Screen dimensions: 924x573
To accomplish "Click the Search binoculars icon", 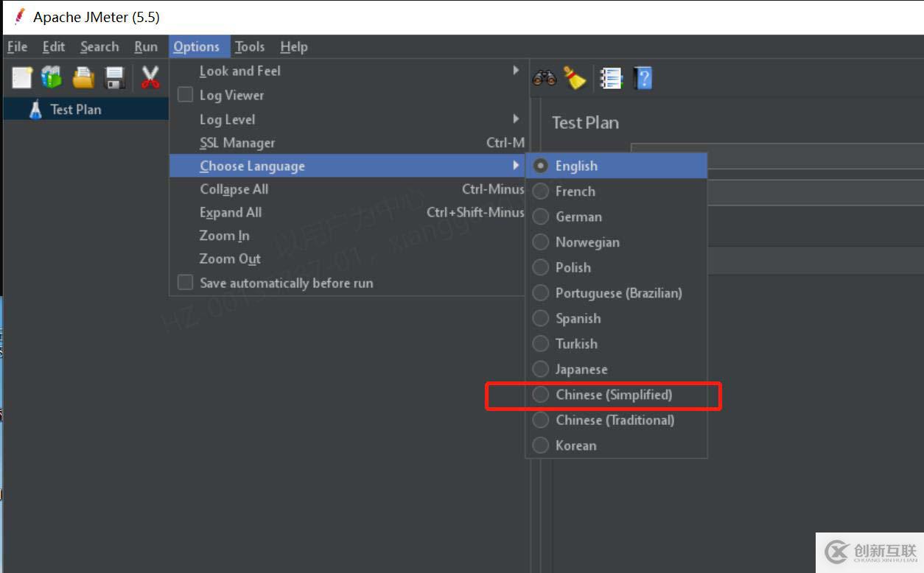I will pyautogui.click(x=545, y=77).
